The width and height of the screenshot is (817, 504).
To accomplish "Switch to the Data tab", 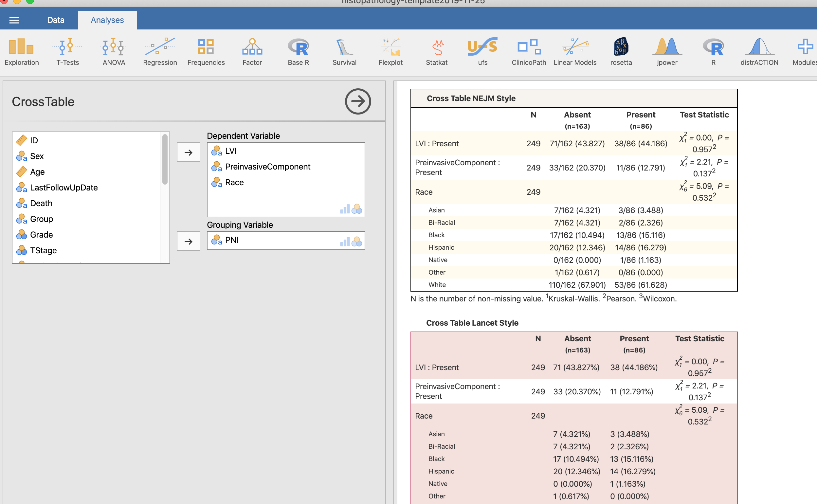I will point(56,20).
